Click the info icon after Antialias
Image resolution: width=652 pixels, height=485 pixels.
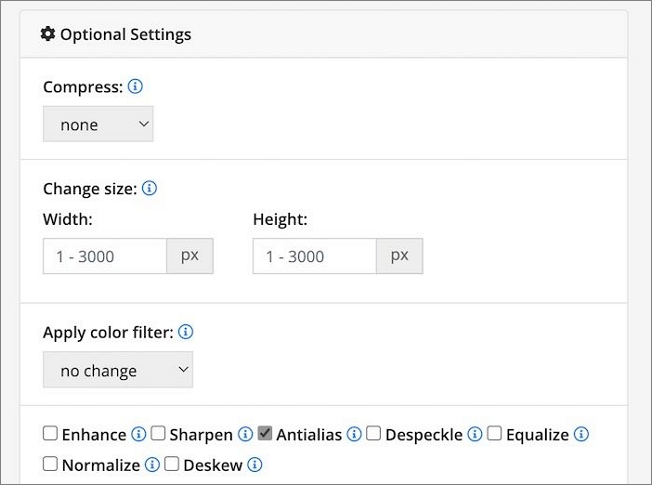click(354, 435)
